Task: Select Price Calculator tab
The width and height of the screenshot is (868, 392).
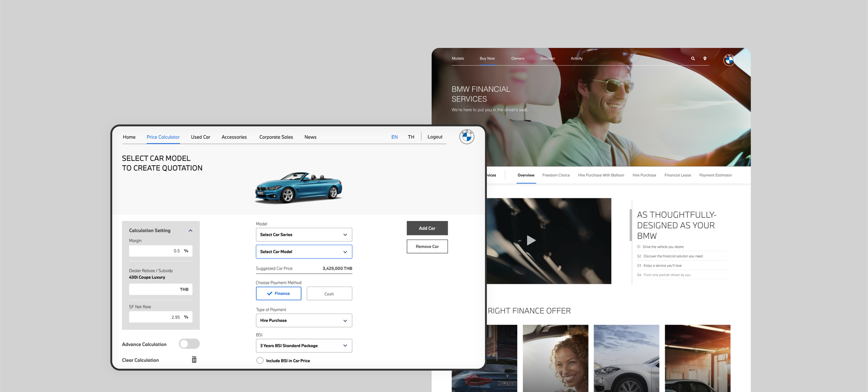Action: click(x=163, y=137)
